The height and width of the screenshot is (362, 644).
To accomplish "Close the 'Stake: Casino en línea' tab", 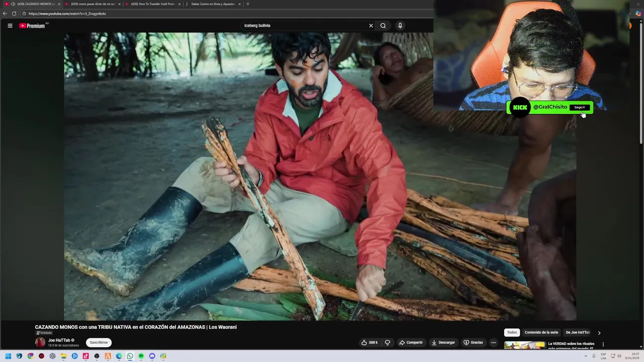I will (239, 4).
